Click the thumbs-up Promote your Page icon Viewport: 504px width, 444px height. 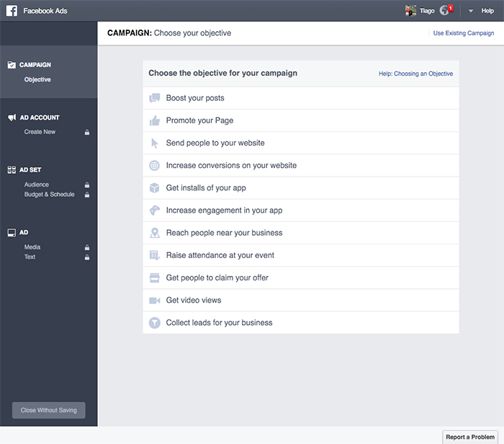pyautogui.click(x=155, y=120)
